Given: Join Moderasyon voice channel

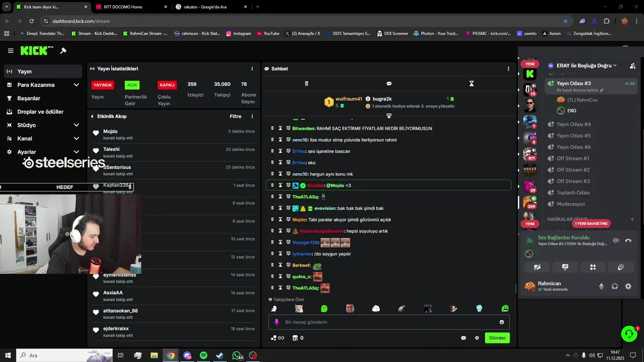Looking at the screenshot, I should pos(571,204).
